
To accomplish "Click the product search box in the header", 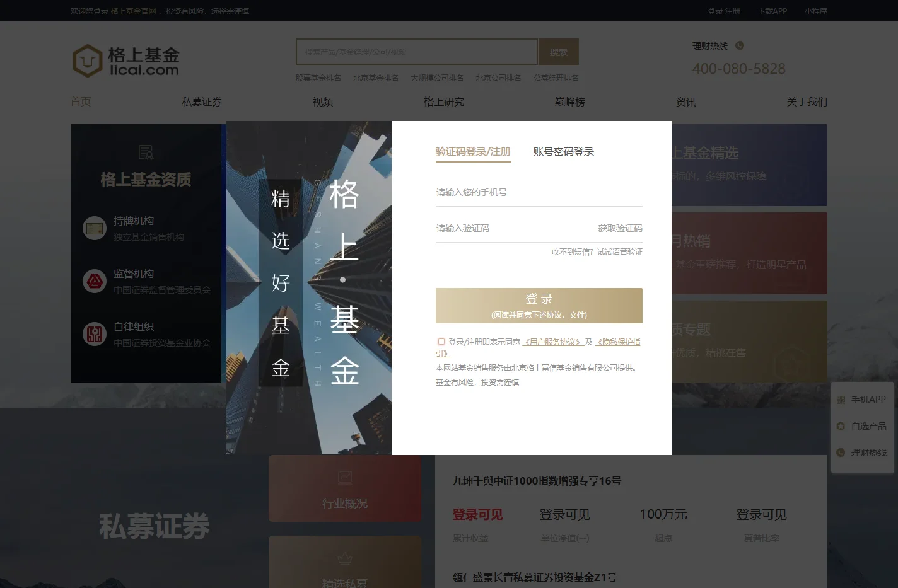I will coord(417,52).
